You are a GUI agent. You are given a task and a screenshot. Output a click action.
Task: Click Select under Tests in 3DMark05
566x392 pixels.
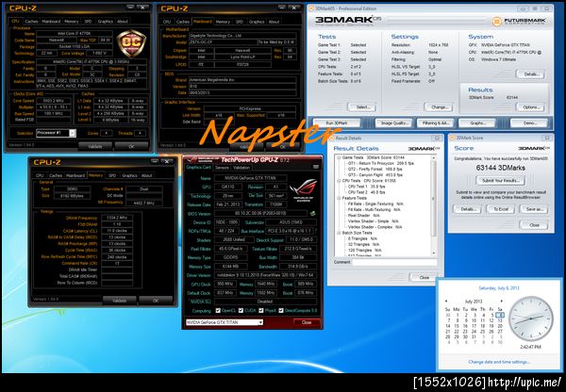pyautogui.click(x=361, y=107)
